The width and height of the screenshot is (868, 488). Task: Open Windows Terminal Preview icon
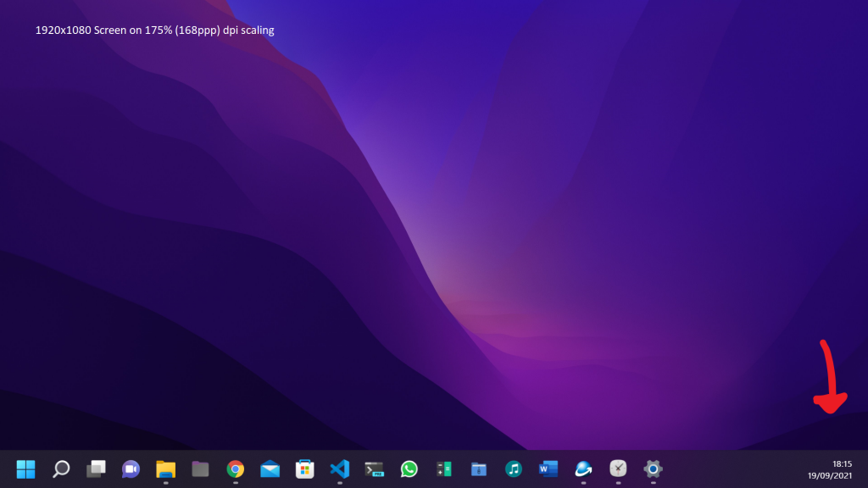pyautogui.click(x=374, y=469)
